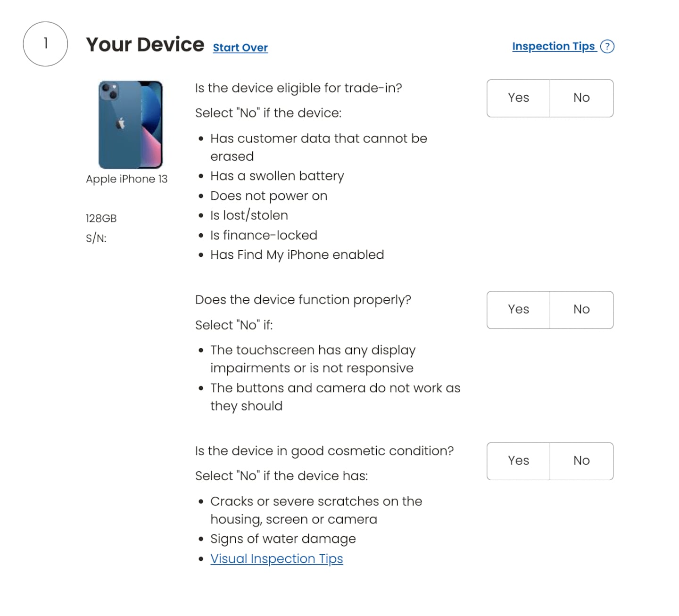Click the question mark help icon
This screenshot has width=679, height=616.
point(607,47)
